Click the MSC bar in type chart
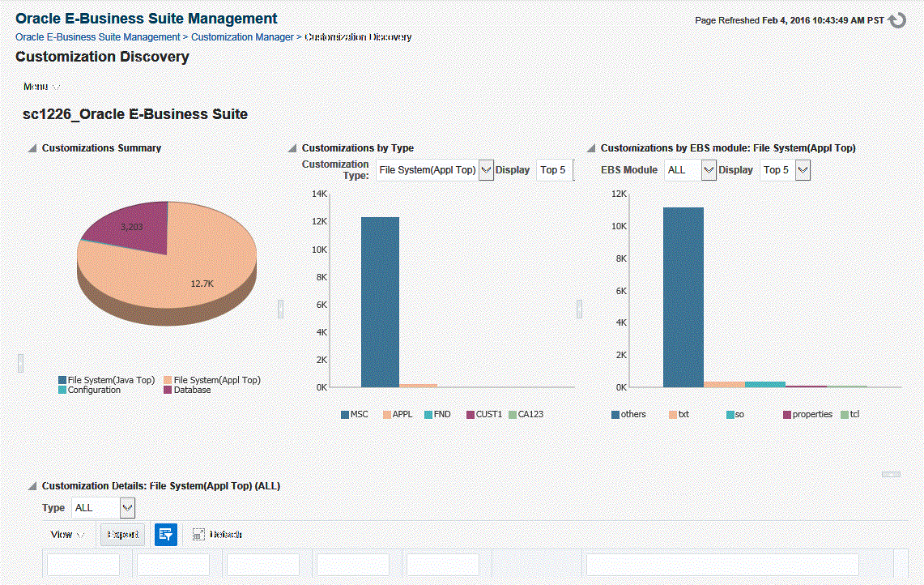 coord(380,302)
